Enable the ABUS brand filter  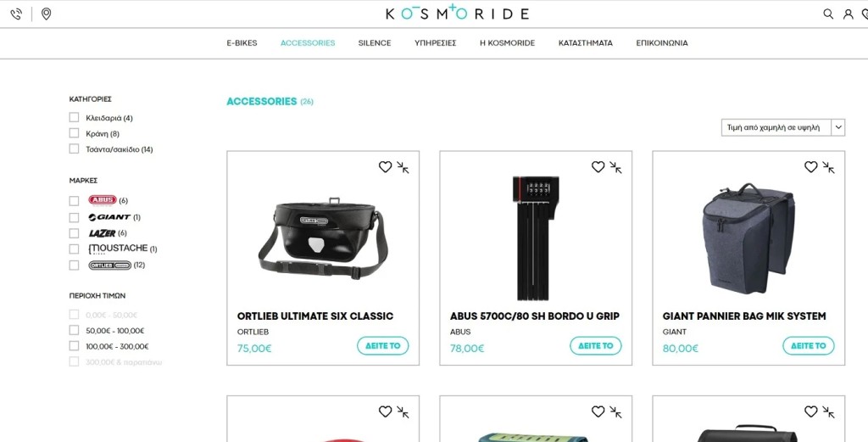point(75,200)
